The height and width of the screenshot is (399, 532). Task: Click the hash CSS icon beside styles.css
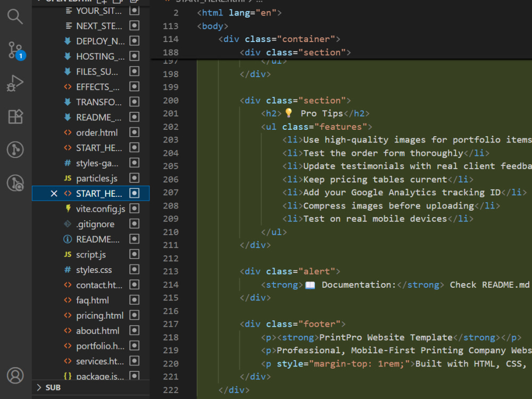(68, 270)
